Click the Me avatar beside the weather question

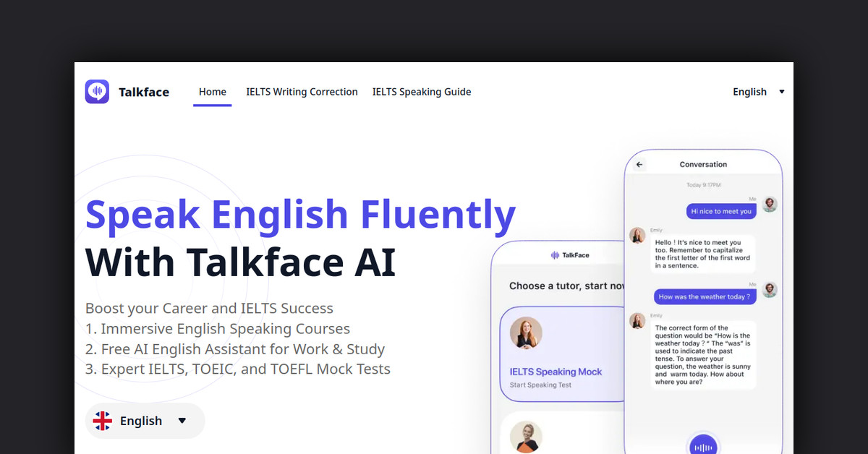coord(770,289)
